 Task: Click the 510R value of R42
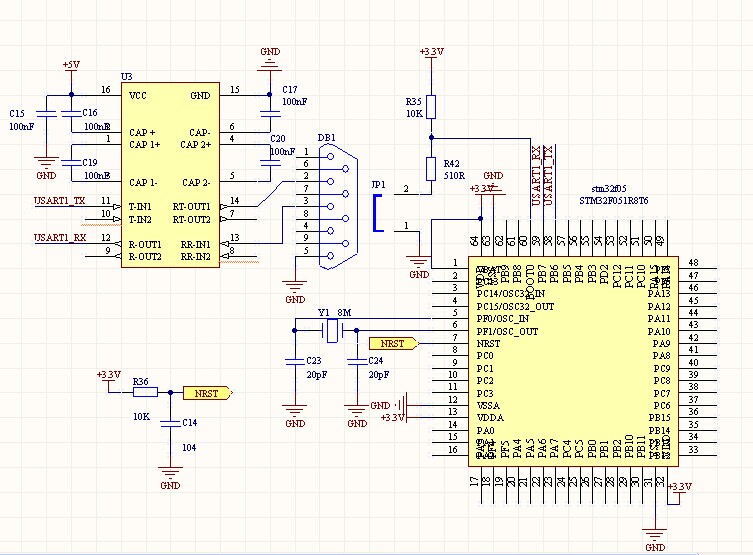(454, 176)
